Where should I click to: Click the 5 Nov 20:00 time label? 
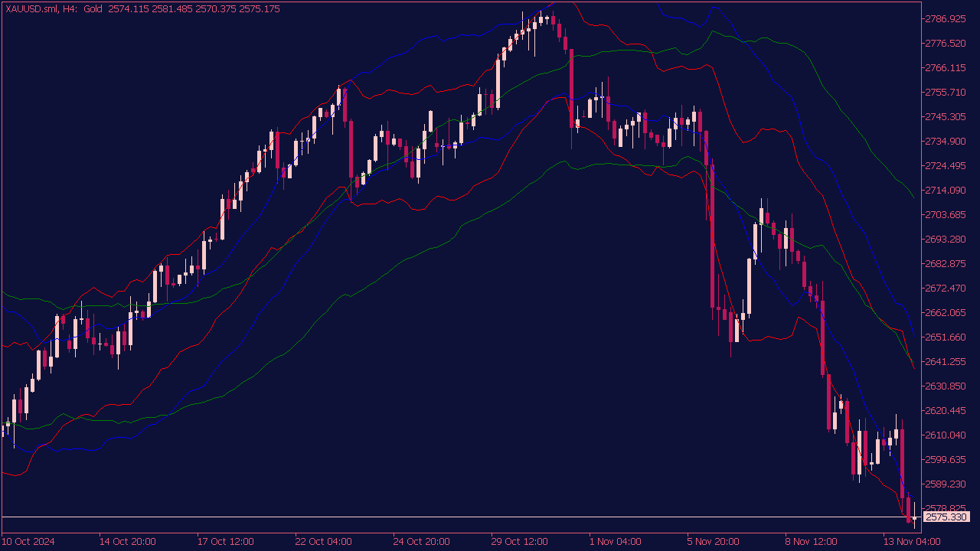pyautogui.click(x=713, y=541)
